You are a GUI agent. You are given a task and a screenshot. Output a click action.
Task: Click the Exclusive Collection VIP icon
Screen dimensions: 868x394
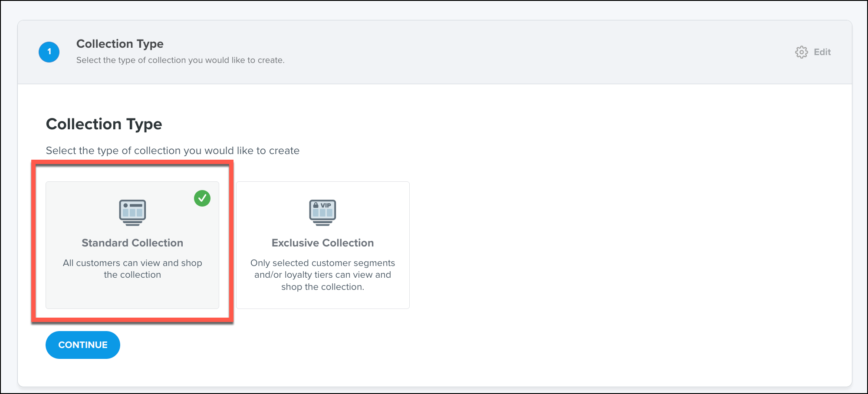pos(322,213)
